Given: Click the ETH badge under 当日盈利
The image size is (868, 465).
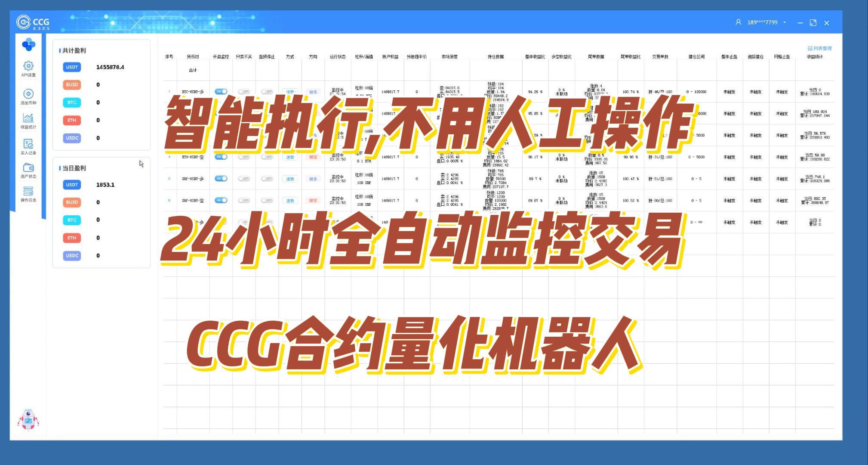Looking at the screenshot, I should [x=72, y=238].
